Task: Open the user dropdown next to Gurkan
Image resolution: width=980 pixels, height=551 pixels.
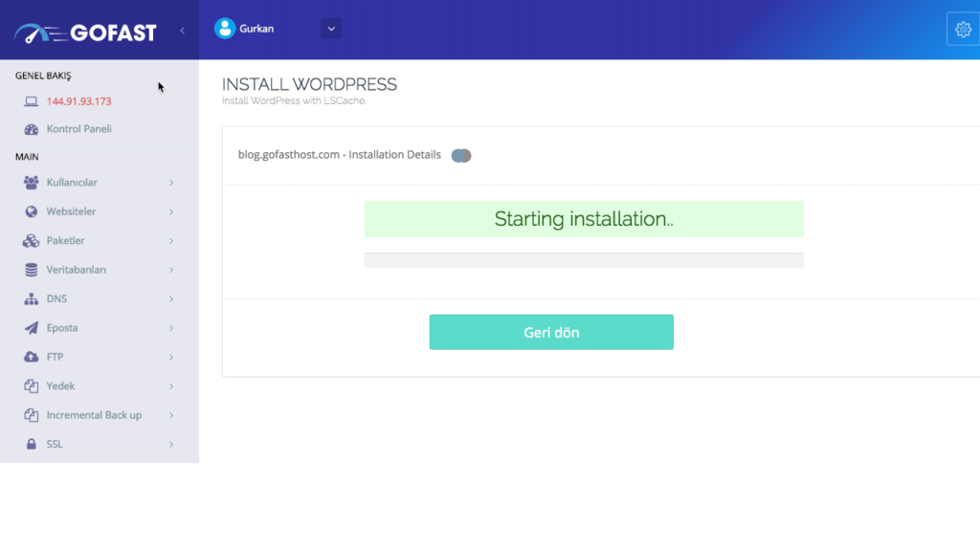Action: point(331,29)
